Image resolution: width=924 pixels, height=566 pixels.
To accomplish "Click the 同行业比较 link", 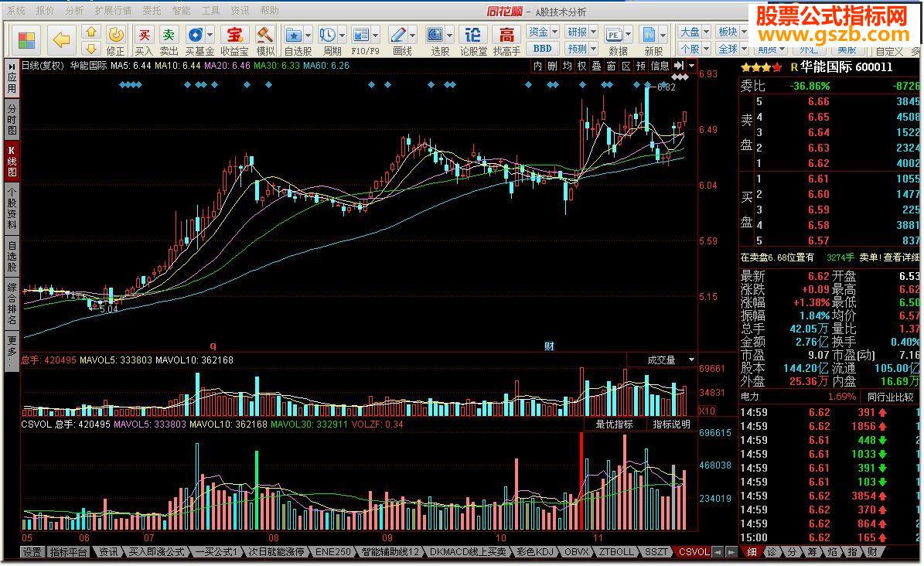I will click(x=890, y=397).
